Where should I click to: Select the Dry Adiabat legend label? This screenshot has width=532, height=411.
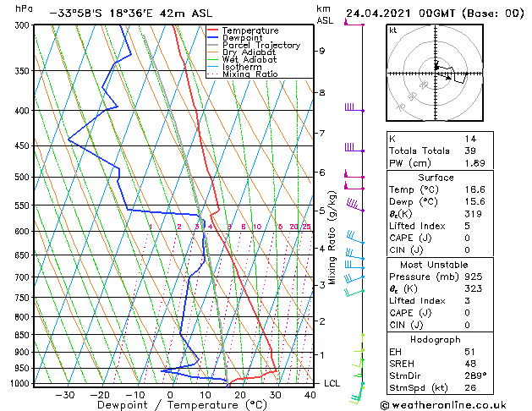(249, 52)
